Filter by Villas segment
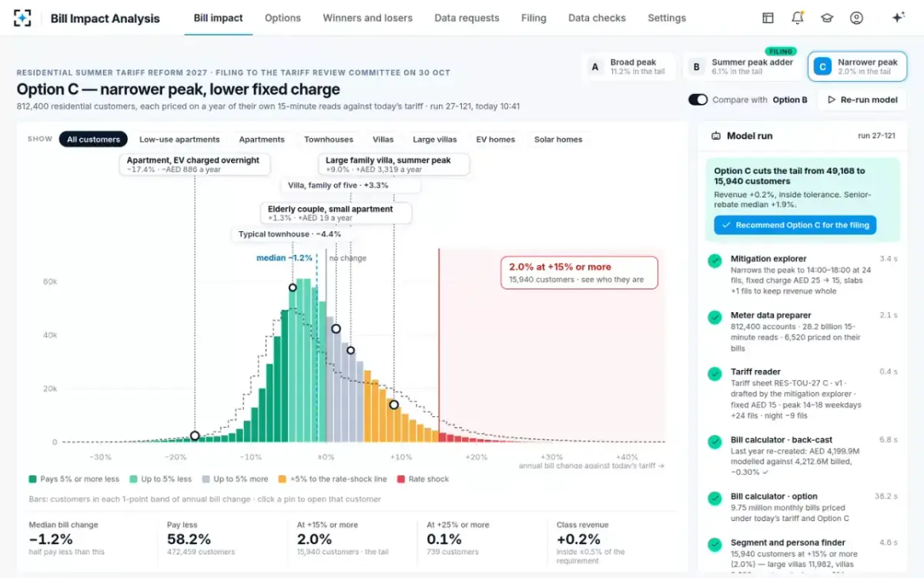The width and height of the screenshot is (924, 578). coord(383,139)
